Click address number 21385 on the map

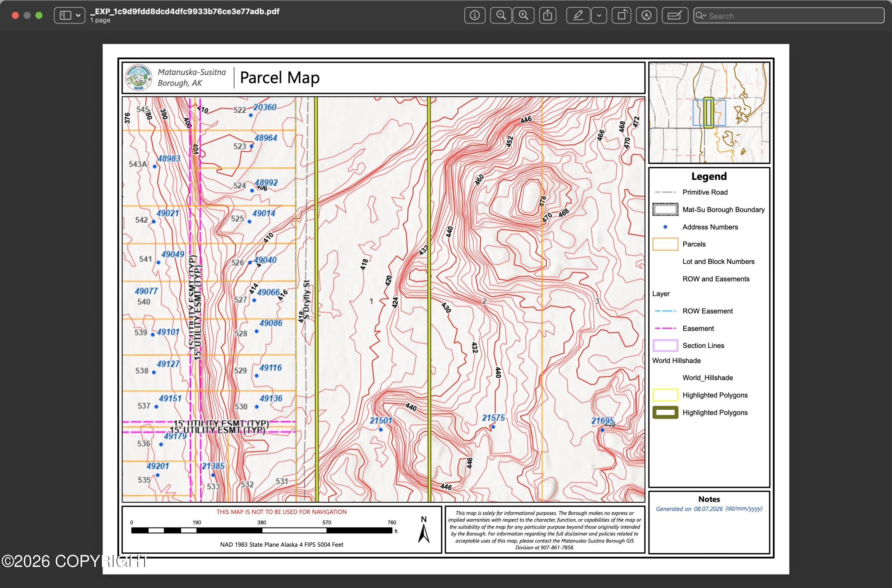(213, 466)
